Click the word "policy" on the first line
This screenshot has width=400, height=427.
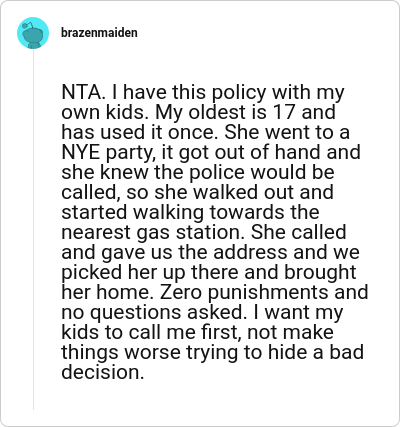239,93
